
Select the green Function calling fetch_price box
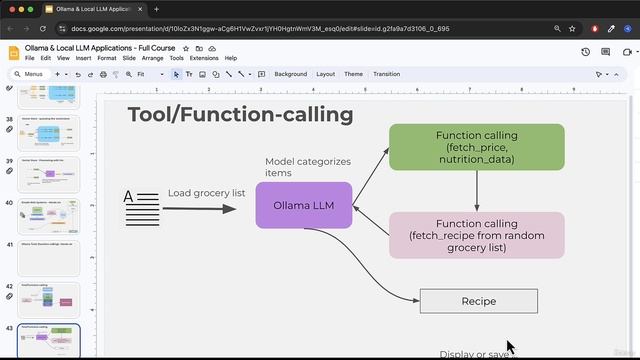coord(477,147)
